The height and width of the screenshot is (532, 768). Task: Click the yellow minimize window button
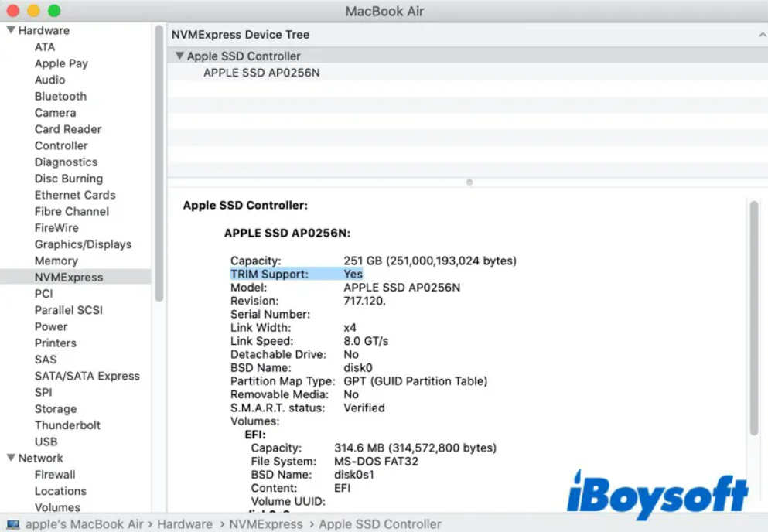[x=34, y=10]
